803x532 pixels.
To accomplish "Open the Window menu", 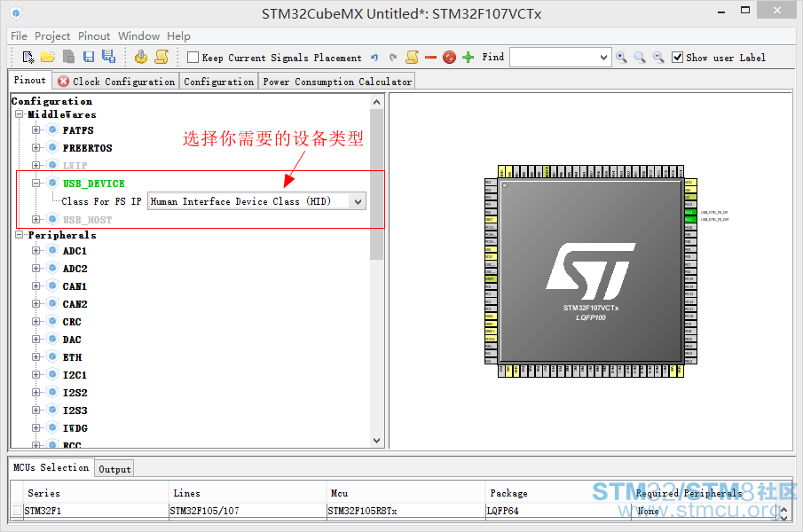I will coord(138,36).
